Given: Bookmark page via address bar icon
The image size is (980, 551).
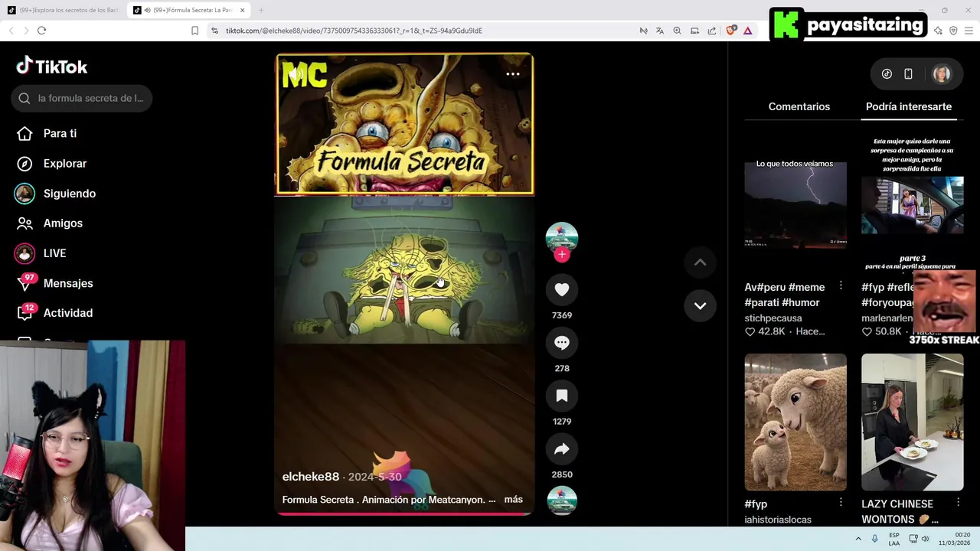Looking at the screenshot, I should [x=194, y=31].
